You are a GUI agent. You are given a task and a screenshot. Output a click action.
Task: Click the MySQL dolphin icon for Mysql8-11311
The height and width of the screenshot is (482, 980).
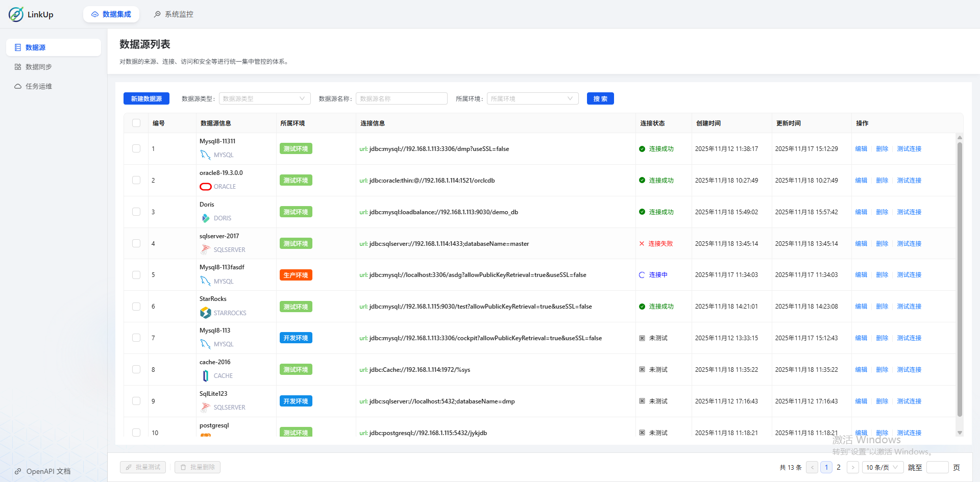(x=206, y=155)
